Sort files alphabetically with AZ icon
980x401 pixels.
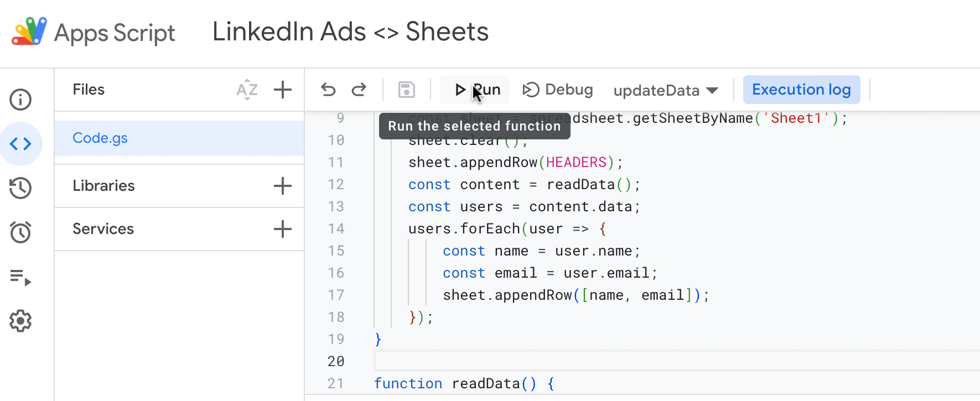(x=247, y=90)
